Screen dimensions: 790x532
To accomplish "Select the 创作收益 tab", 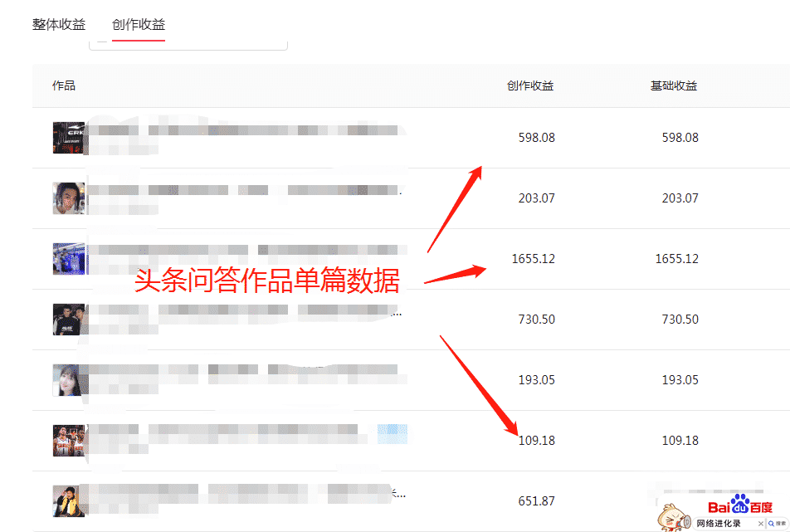I will (139, 24).
